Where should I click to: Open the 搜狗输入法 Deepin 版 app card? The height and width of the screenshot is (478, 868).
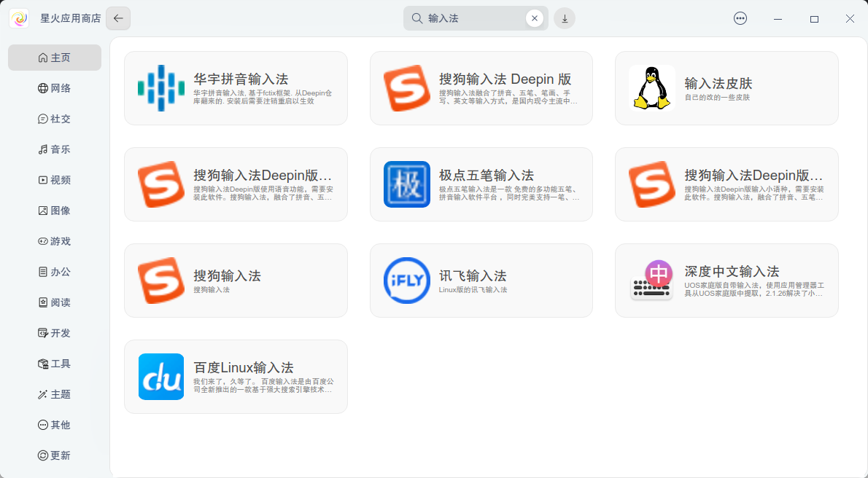tap(481, 87)
